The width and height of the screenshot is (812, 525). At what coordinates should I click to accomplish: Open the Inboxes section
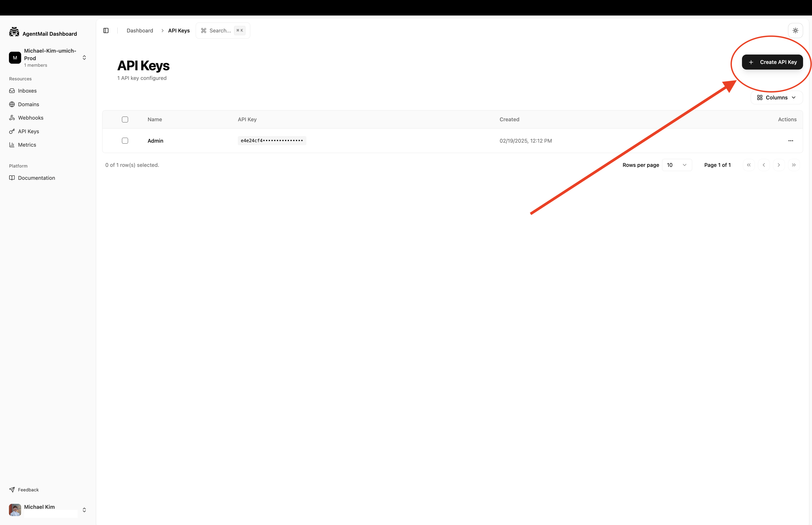tap(27, 90)
